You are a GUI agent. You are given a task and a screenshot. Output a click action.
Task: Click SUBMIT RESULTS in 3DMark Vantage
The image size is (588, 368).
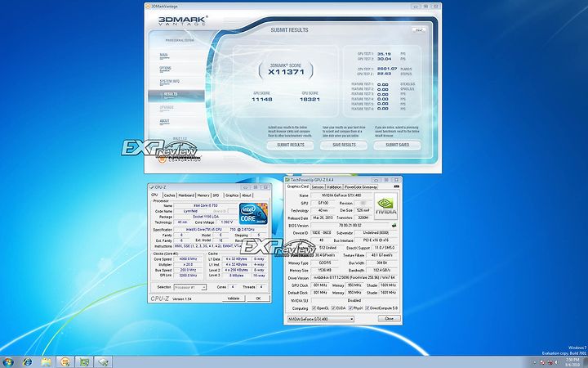pos(290,145)
